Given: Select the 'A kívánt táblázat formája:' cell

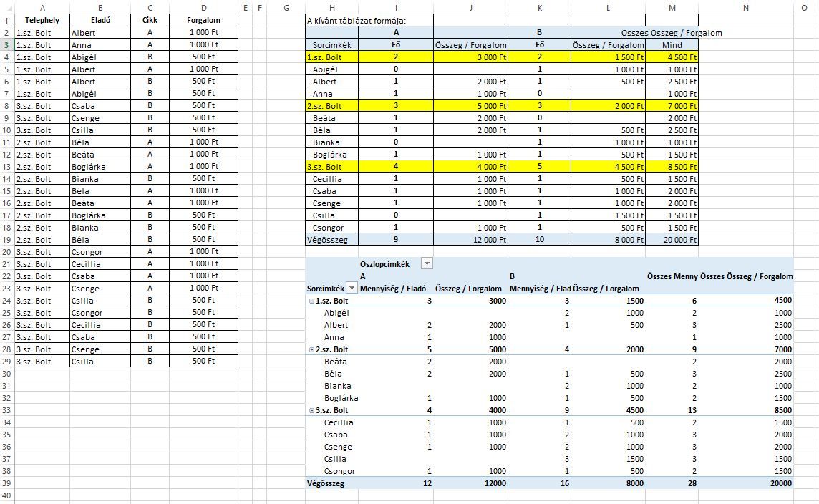Looking at the screenshot, I should click(x=357, y=20).
